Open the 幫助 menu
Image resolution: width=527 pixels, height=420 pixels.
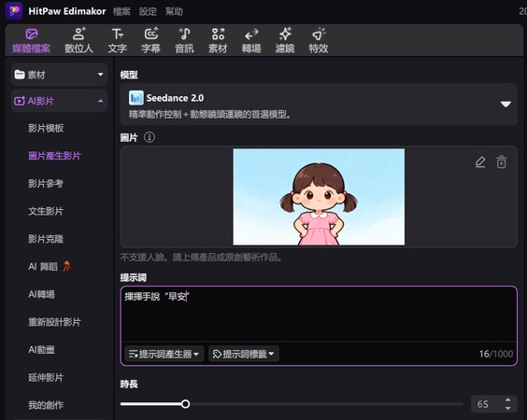click(x=174, y=11)
